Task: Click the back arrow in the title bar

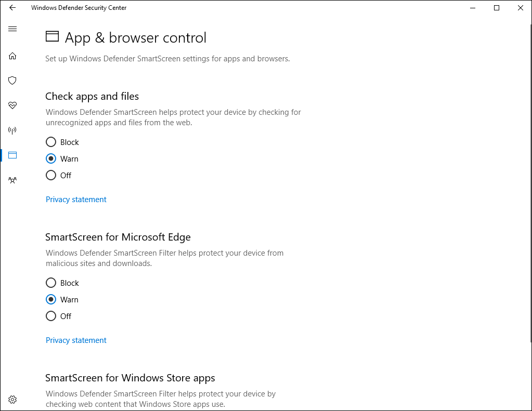Action: [12, 8]
